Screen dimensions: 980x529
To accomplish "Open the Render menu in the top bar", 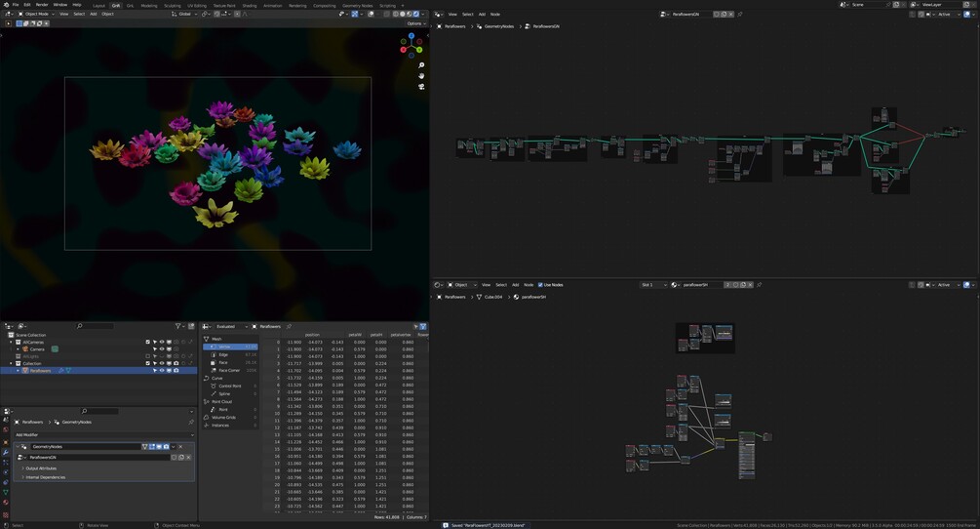I will click(42, 4).
